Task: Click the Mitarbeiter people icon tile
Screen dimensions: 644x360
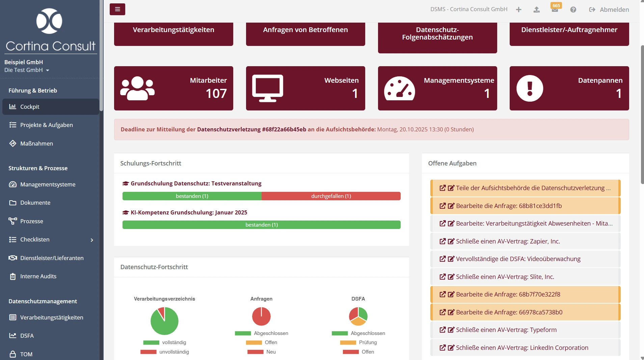Action: coord(137,88)
